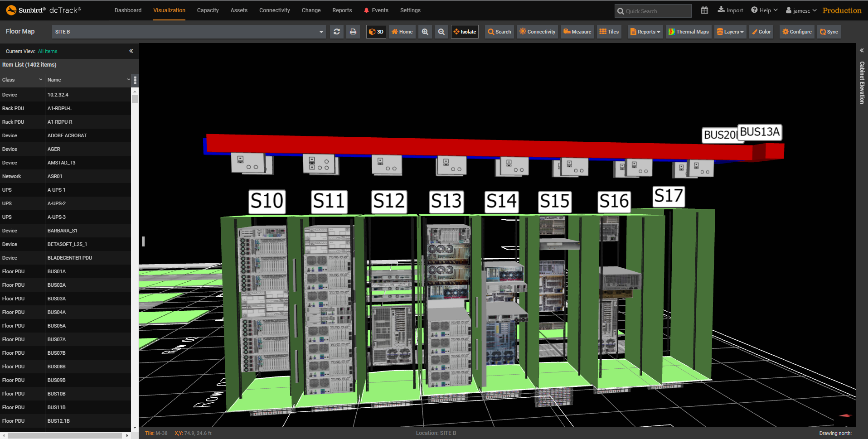Click the Search toolbar icon
Viewport: 868px width, 439px height.
(499, 32)
